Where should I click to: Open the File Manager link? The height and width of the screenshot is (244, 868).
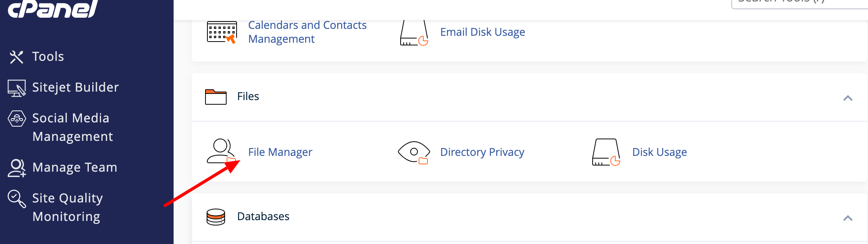(x=280, y=152)
